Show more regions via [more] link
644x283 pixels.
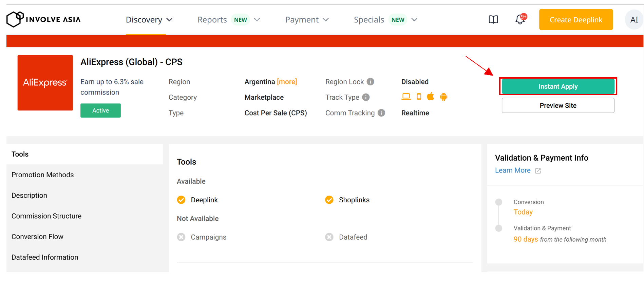pos(287,82)
